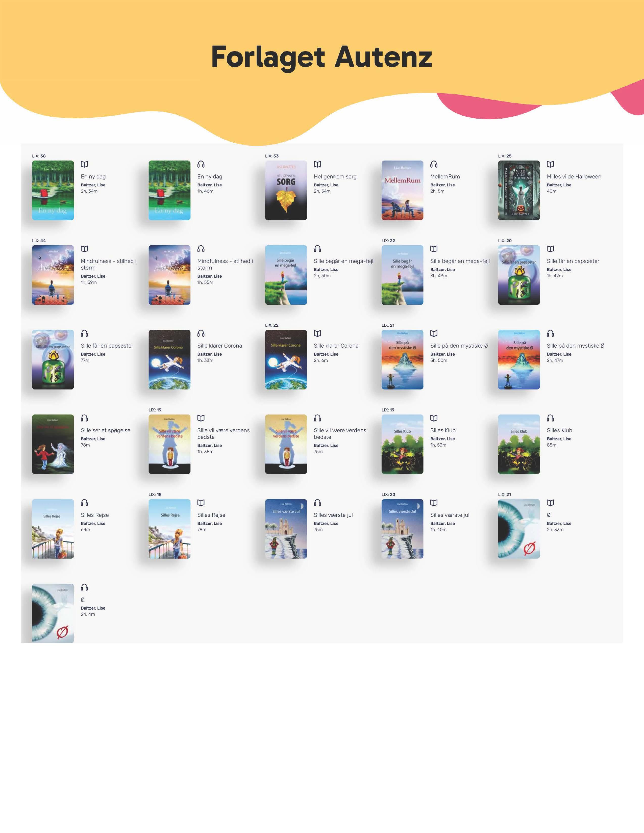644x833 pixels.
Task: Open the Milles vilde Halloween title link
Action: point(574,177)
